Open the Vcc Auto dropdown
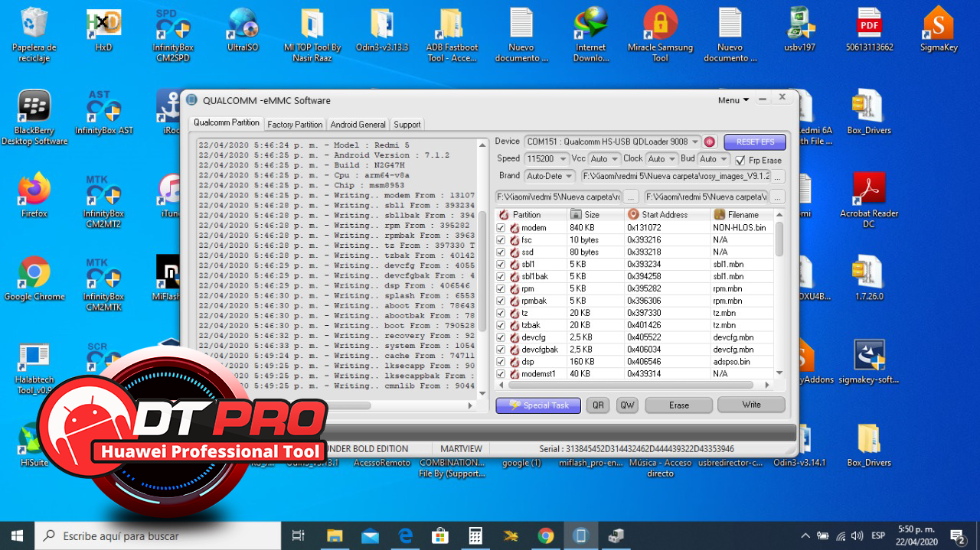The image size is (980, 550). (x=604, y=159)
